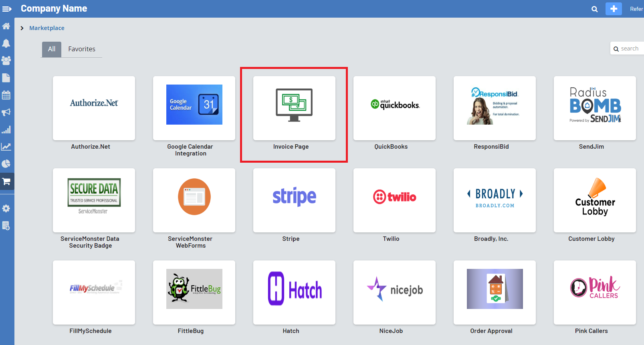
Task: Expand the Marketplace breadcrumb chevron
Action: point(22,28)
